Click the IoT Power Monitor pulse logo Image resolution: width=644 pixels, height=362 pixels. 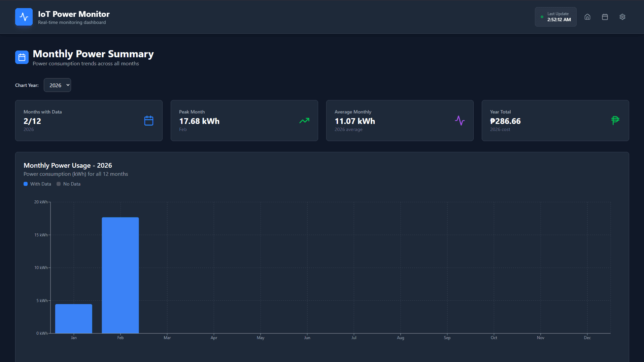coord(24,17)
